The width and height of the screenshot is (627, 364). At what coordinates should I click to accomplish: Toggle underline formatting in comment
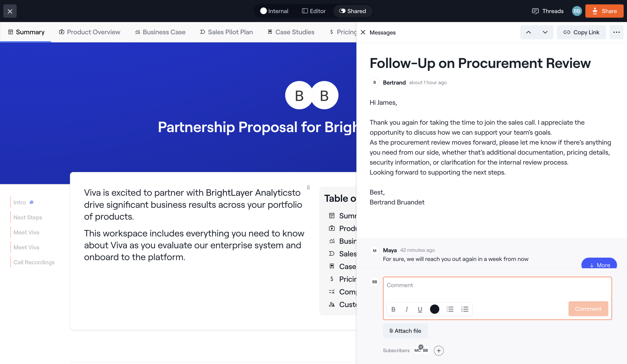[x=420, y=309]
